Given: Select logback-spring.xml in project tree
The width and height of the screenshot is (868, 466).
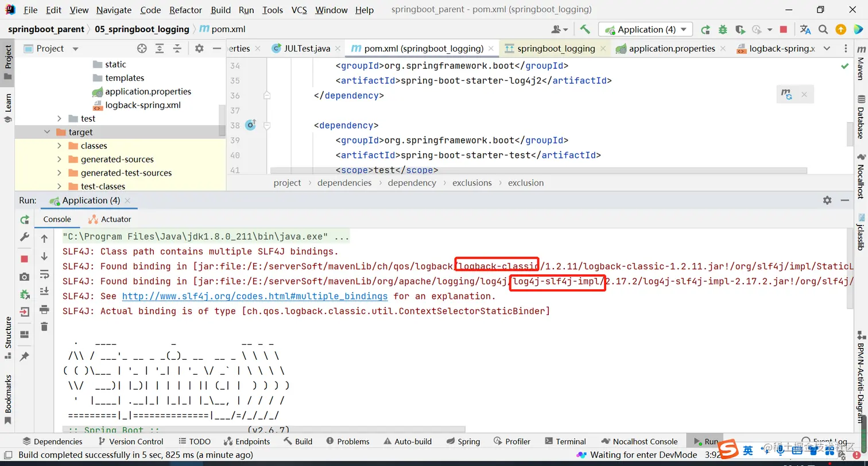Looking at the screenshot, I should [143, 105].
